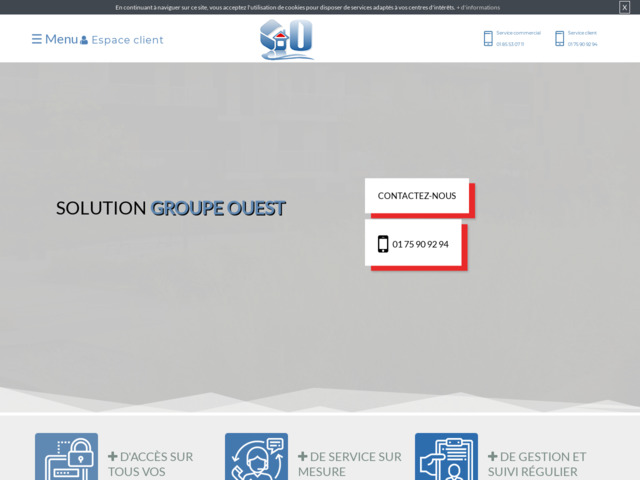Call Service commercial number 01 85 53 07 11

pos(510,44)
